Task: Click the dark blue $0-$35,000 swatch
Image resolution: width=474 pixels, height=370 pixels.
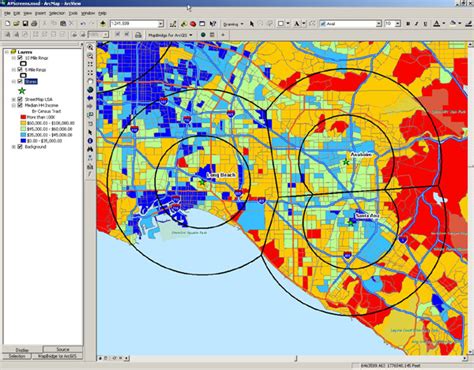Action: point(23,141)
